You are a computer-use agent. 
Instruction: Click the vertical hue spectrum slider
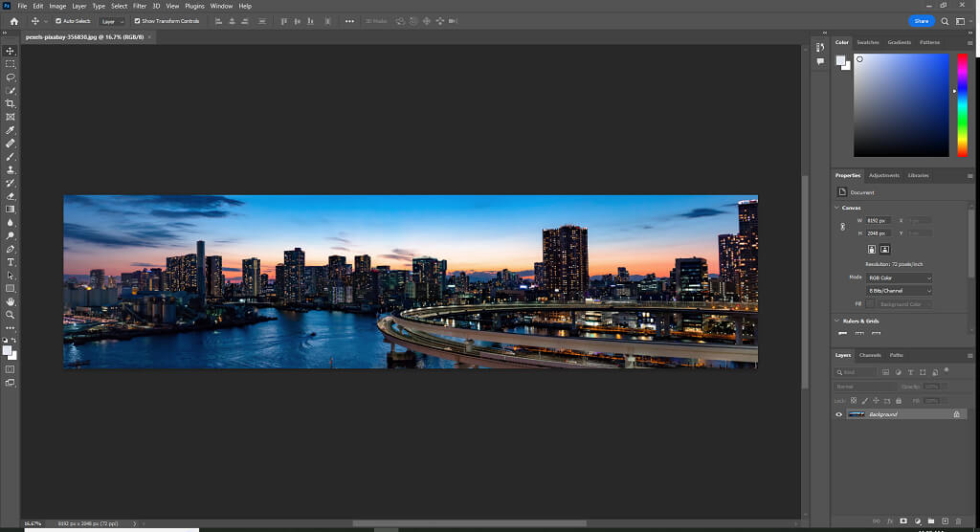(962, 104)
